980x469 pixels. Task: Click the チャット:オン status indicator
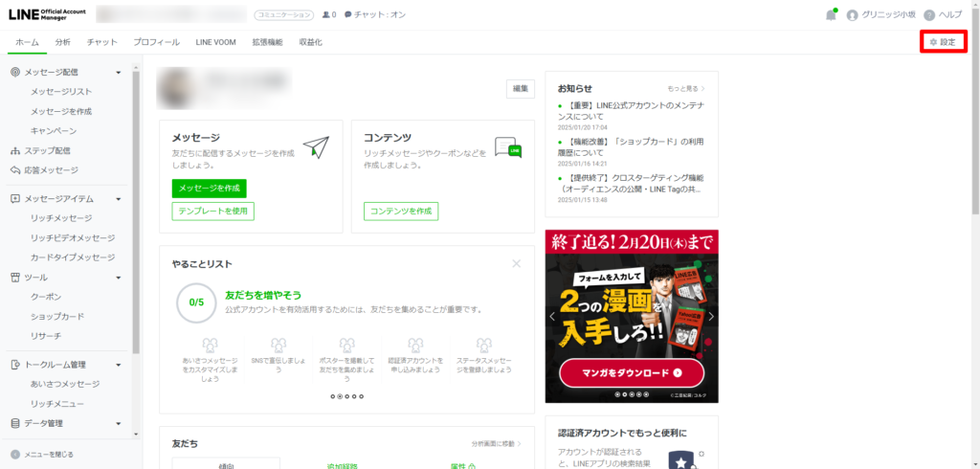pyautogui.click(x=375, y=14)
